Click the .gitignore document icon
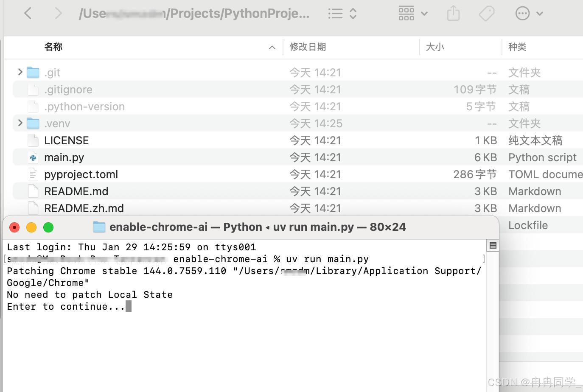The image size is (583, 392). (x=33, y=90)
